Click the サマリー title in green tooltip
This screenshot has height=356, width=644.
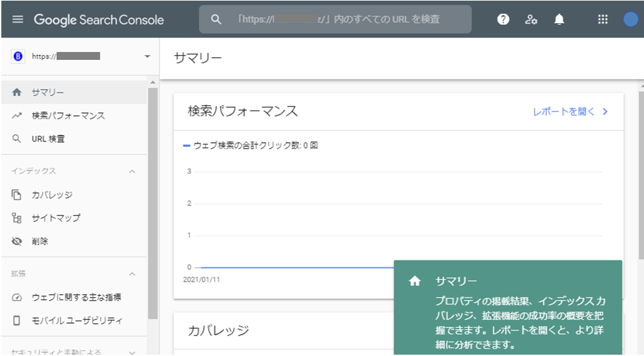pyautogui.click(x=456, y=281)
